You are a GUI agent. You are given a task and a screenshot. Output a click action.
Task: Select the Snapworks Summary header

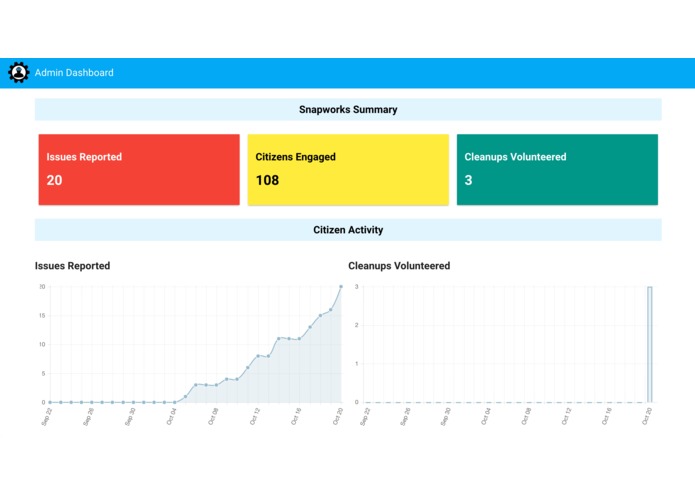(348, 109)
